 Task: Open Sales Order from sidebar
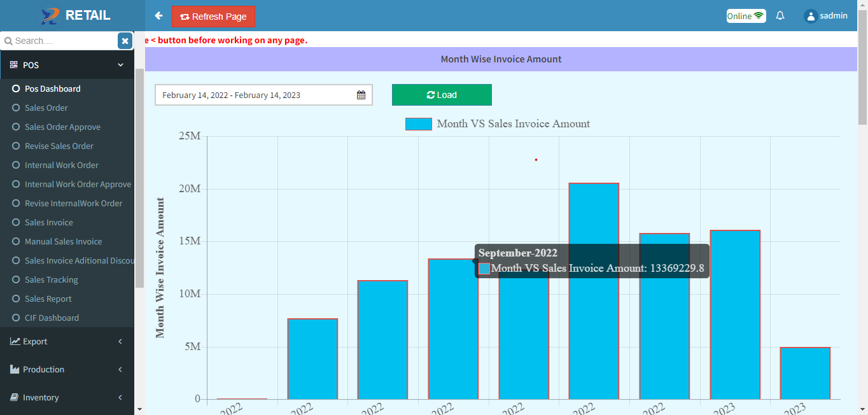point(46,108)
